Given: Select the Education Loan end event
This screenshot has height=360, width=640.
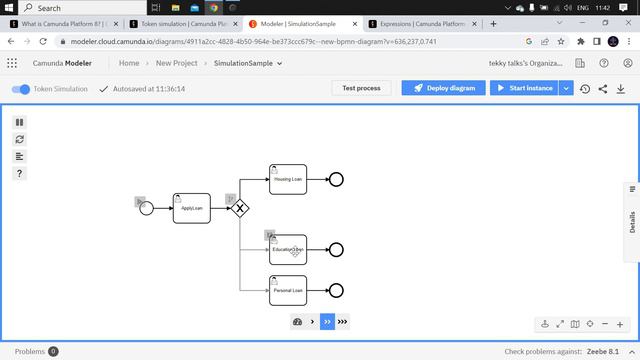Looking at the screenshot, I should pyautogui.click(x=336, y=249).
